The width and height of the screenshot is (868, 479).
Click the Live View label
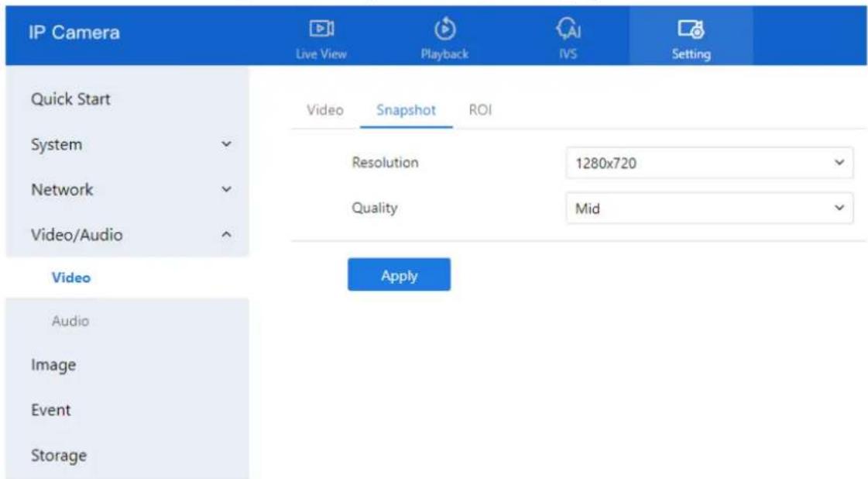(x=321, y=53)
